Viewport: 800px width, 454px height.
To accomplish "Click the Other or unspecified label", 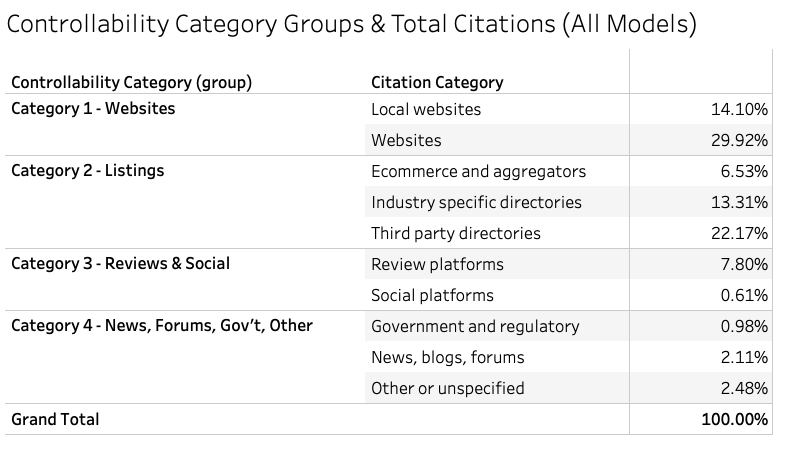I will pyautogui.click(x=448, y=388).
